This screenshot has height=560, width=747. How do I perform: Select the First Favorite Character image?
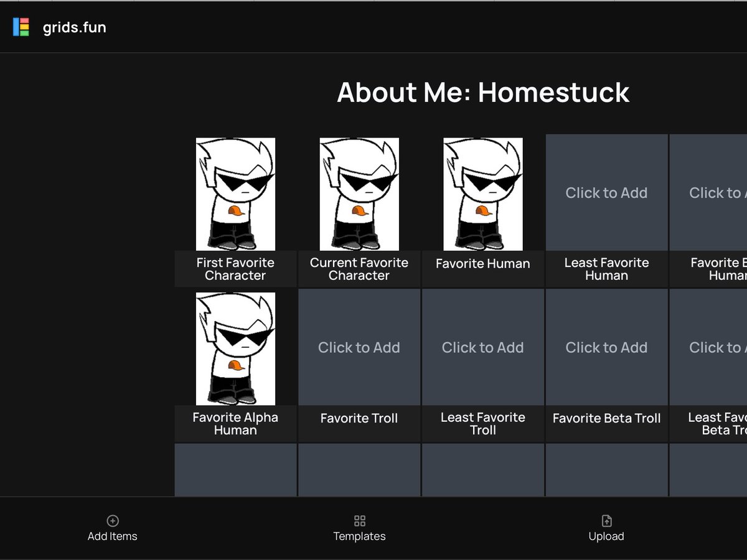[235, 194]
